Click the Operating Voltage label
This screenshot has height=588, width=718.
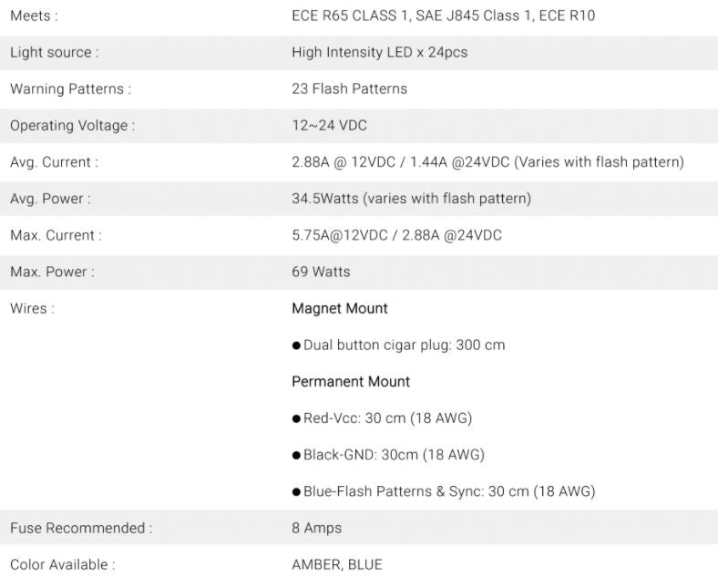point(72,125)
